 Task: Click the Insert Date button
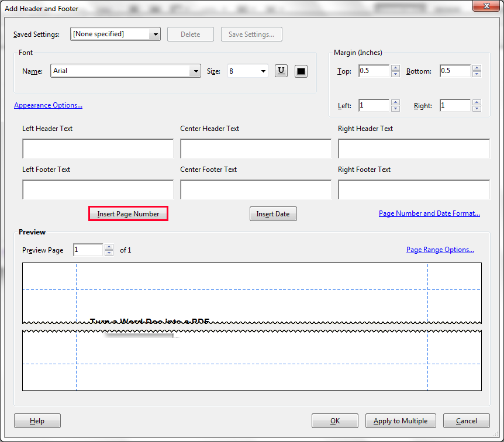pyautogui.click(x=272, y=213)
